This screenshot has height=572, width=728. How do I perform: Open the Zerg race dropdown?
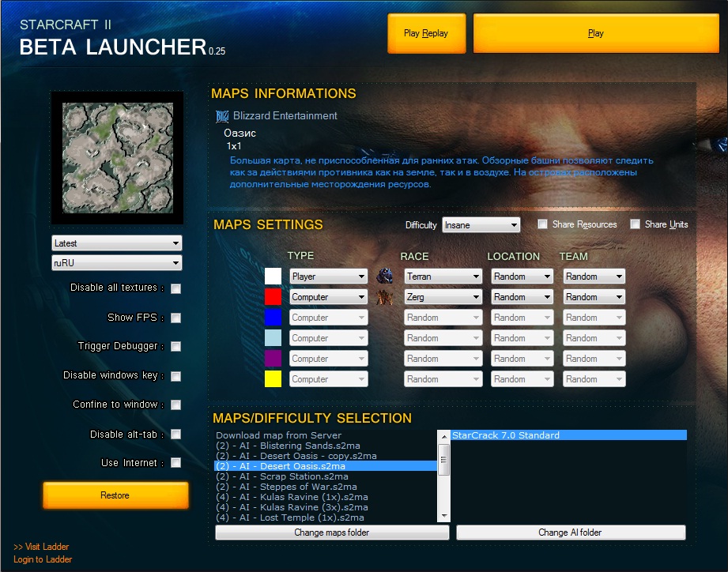click(x=443, y=297)
